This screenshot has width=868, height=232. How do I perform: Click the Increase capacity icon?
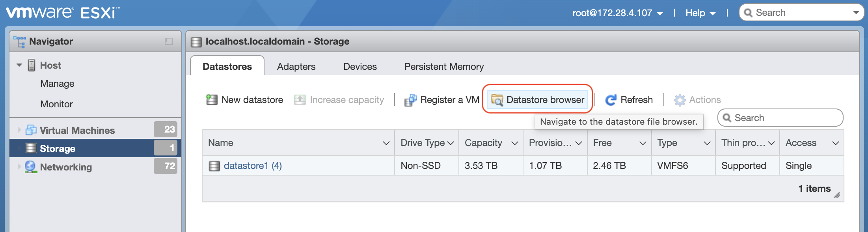pyautogui.click(x=300, y=100)
